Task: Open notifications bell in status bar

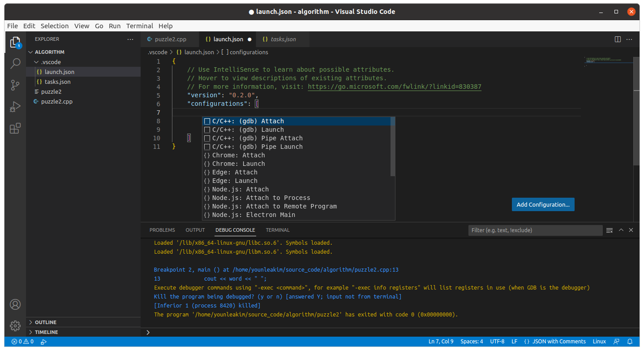Action: (x=630, y=342)
